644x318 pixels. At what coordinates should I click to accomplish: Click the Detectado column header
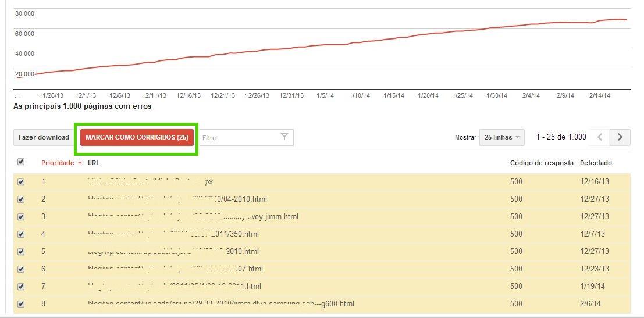(595, 163)
